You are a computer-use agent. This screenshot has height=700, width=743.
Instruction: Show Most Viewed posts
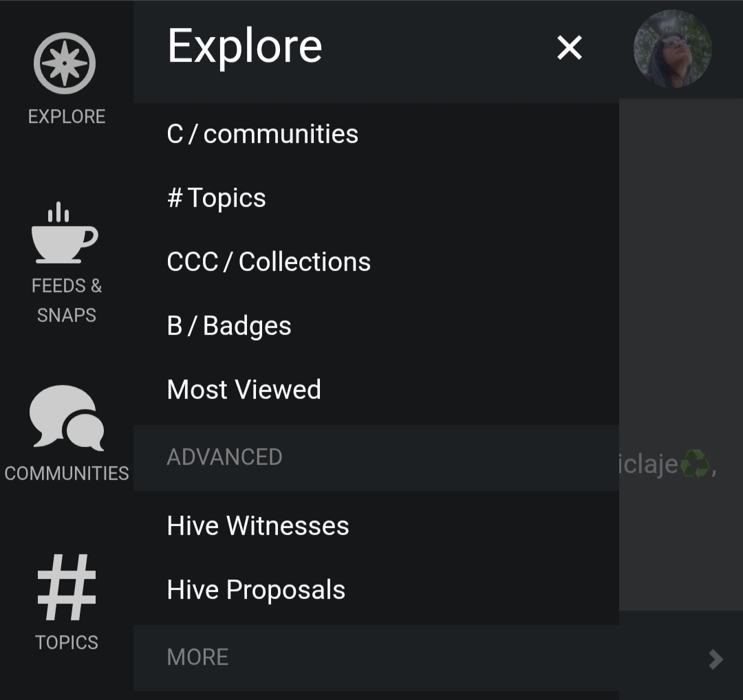(x=244, y=390)
